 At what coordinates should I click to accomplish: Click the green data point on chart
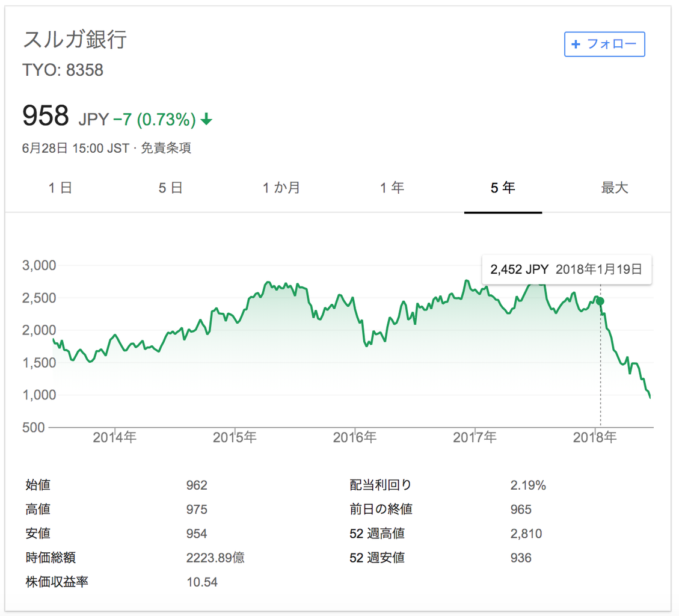click(600, 301)
